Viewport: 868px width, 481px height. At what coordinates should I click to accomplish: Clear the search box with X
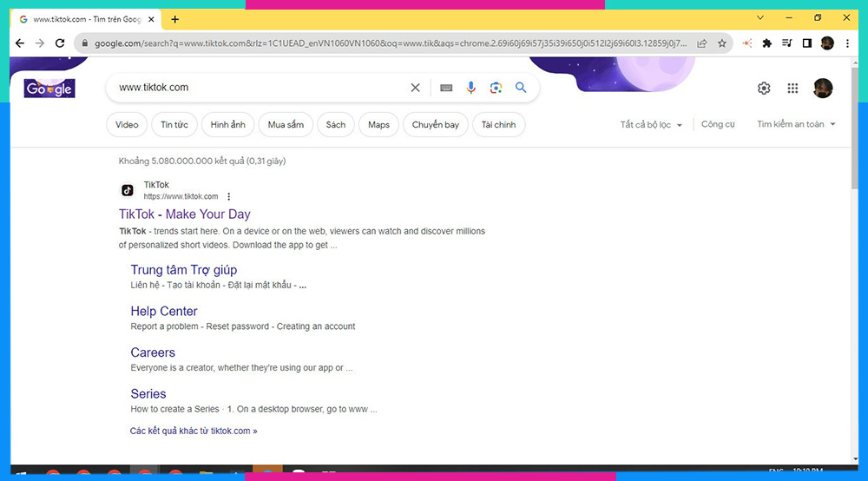[415, 88]
